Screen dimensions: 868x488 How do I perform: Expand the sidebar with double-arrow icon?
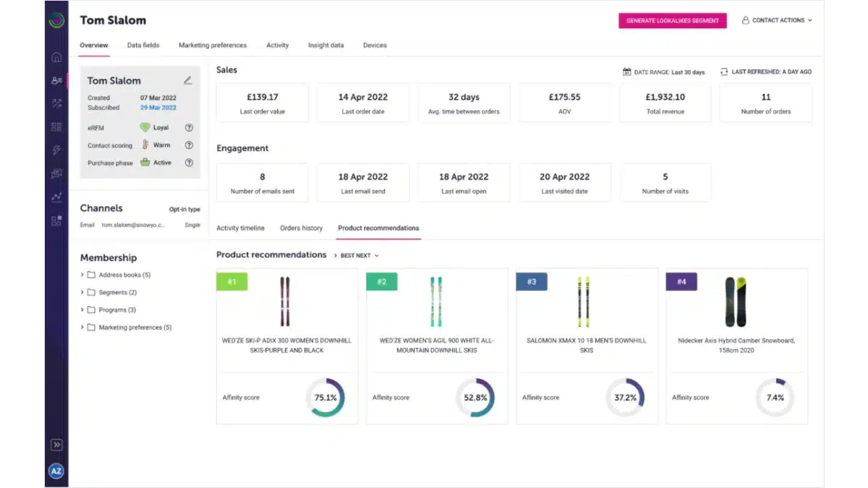pyautogui.click(x=56, y=445)
